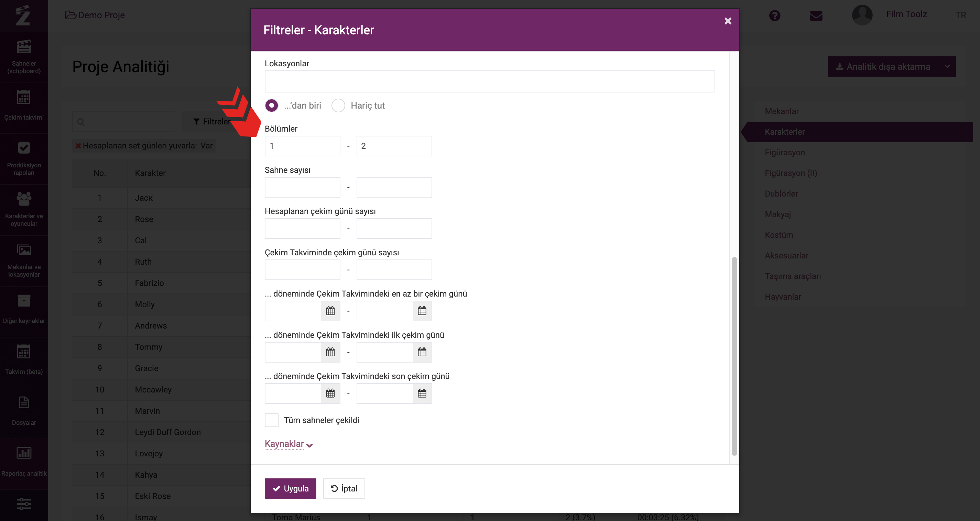Image resolution: width=980 pixels, height=521 pixels.
Task: Switch to the Figürasyon analytics tab
Action: click(785, 153)
